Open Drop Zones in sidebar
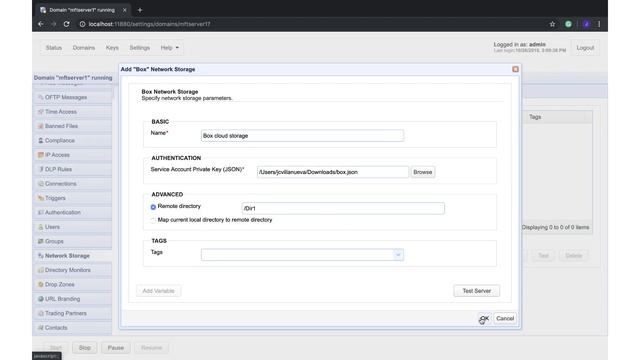640x360 pixels. pyautogui.click(x=73, y=284)
